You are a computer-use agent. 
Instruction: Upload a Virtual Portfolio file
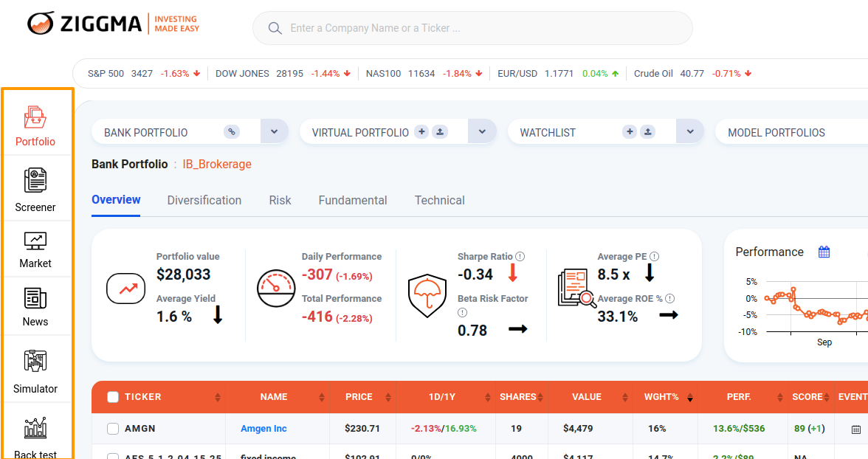coord(440,132)
